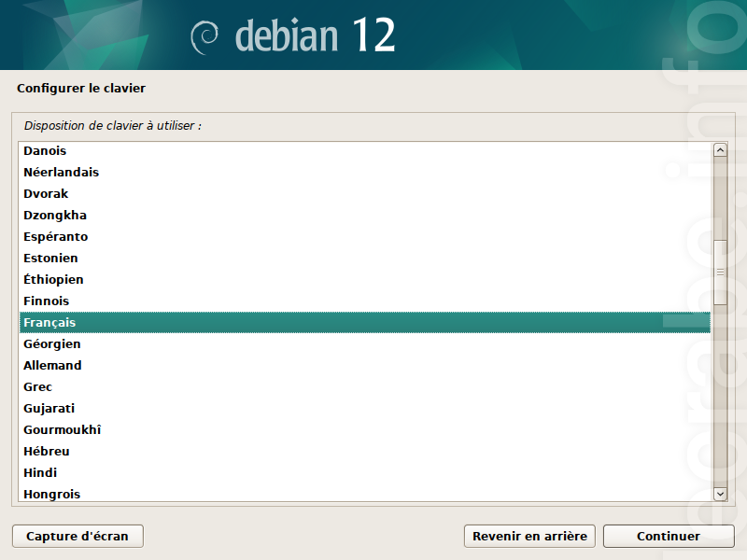Click the scrollbar up arrow
Image resolution: width=747 pixels, height=560 pixels.
coord(720,150)
